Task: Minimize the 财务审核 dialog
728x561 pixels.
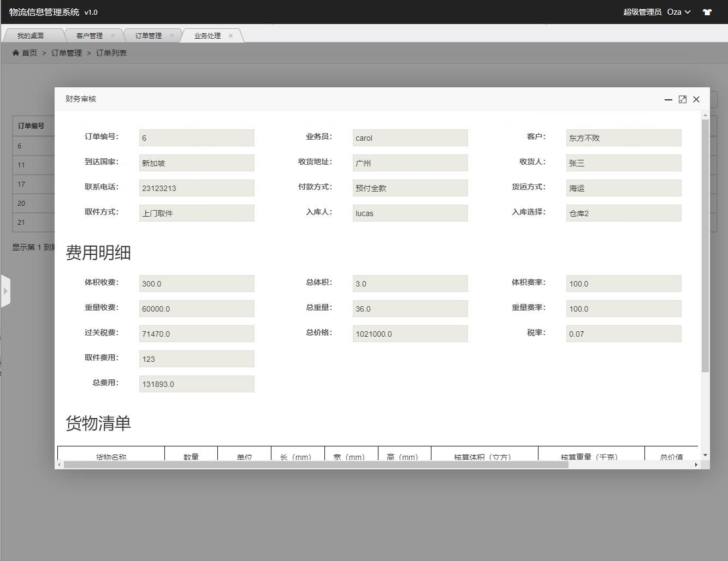Action: [x=668, y=99]
